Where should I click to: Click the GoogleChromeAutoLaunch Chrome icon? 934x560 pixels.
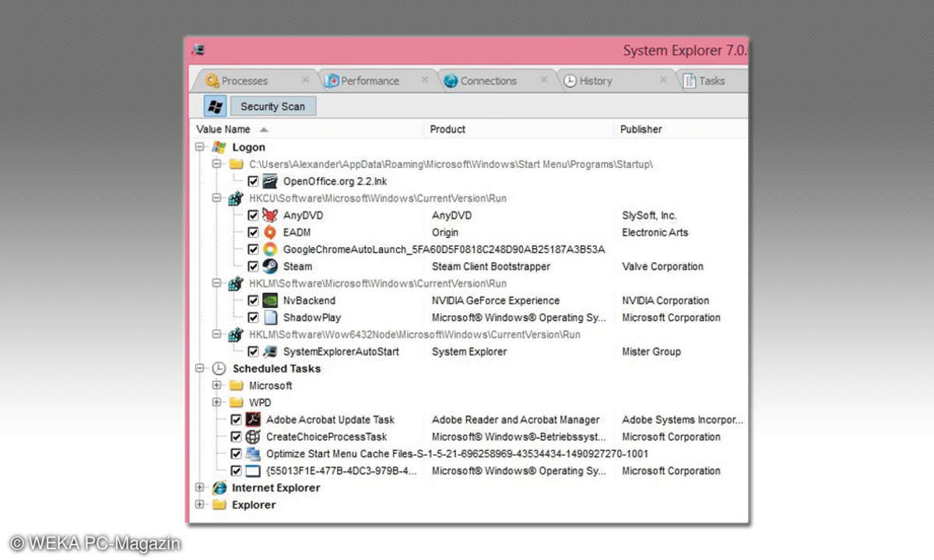coord(270,250)
